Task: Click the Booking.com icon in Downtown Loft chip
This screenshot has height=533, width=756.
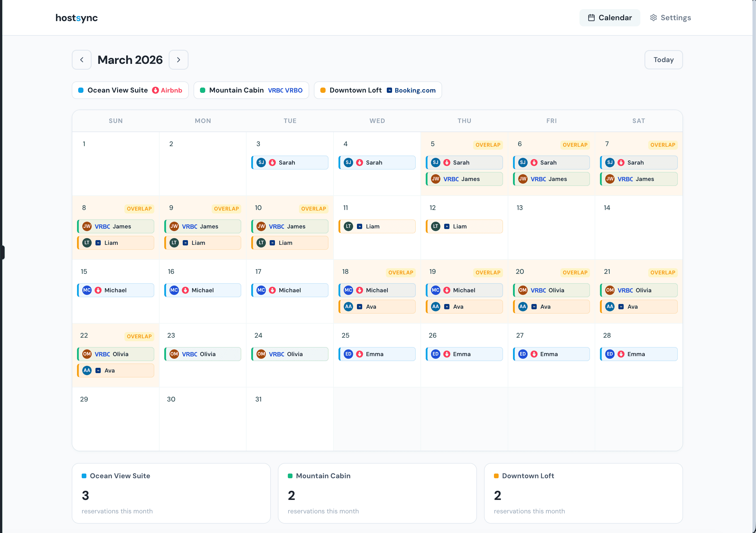Action: coord(390,90)
